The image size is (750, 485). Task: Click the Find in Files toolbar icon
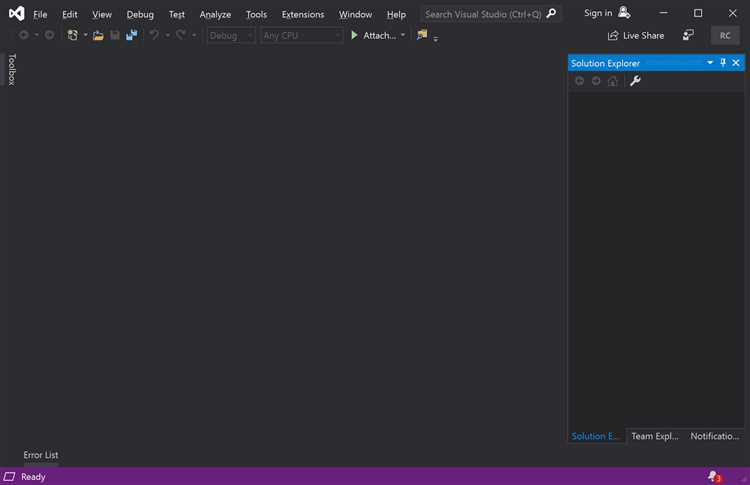point(422,35)
